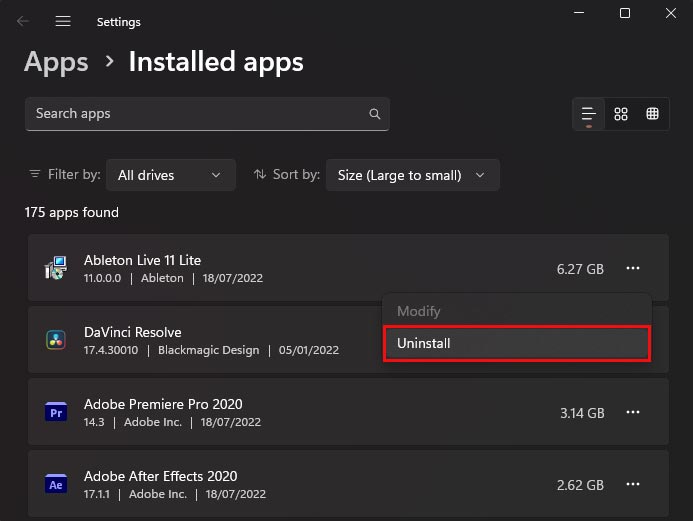Image resolution: width=693 pixels, height=521 pixels.
Task: Click the 3.14 GB size value
Action: pos(582,413)
